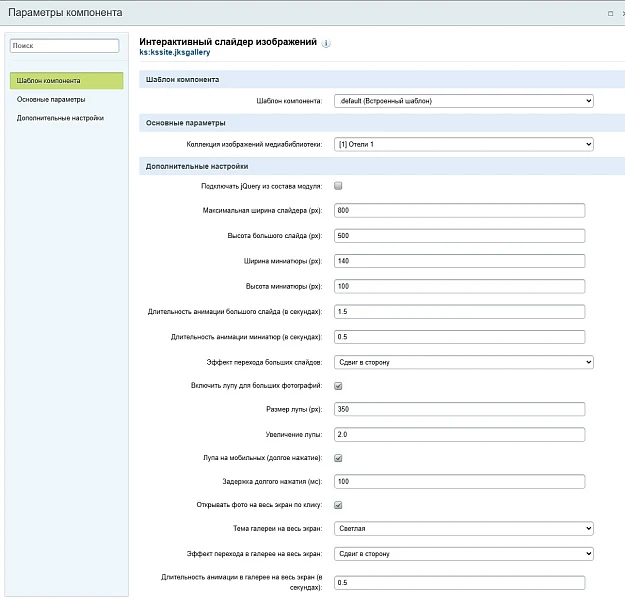Edit big slide height field 500
This screenshot has height=600, width=625.
point(460,236)
